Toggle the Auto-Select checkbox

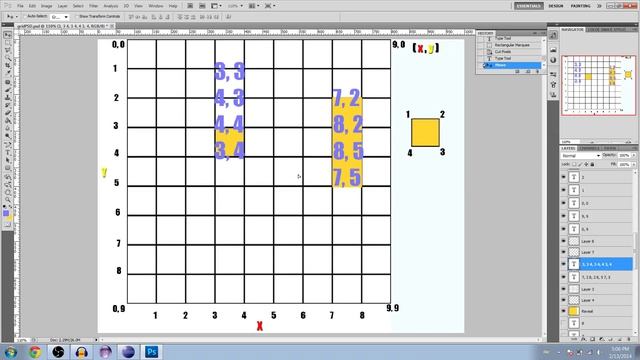[x=25, y=16]
